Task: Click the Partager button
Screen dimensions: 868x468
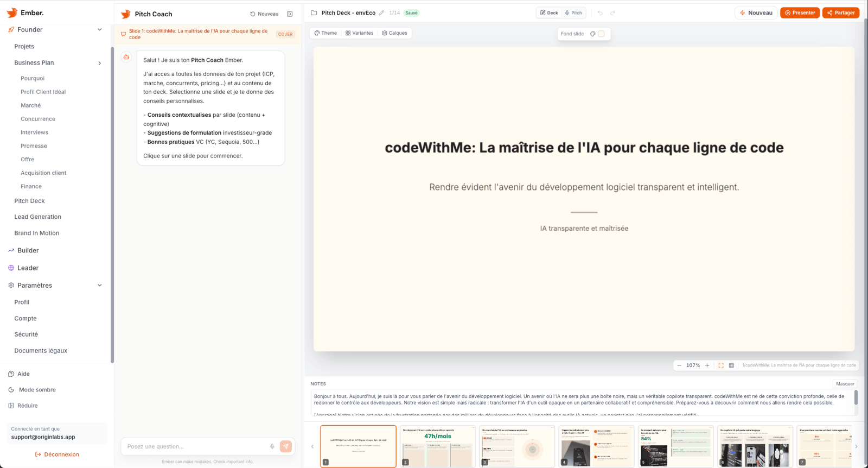Action: pos(841,12)
